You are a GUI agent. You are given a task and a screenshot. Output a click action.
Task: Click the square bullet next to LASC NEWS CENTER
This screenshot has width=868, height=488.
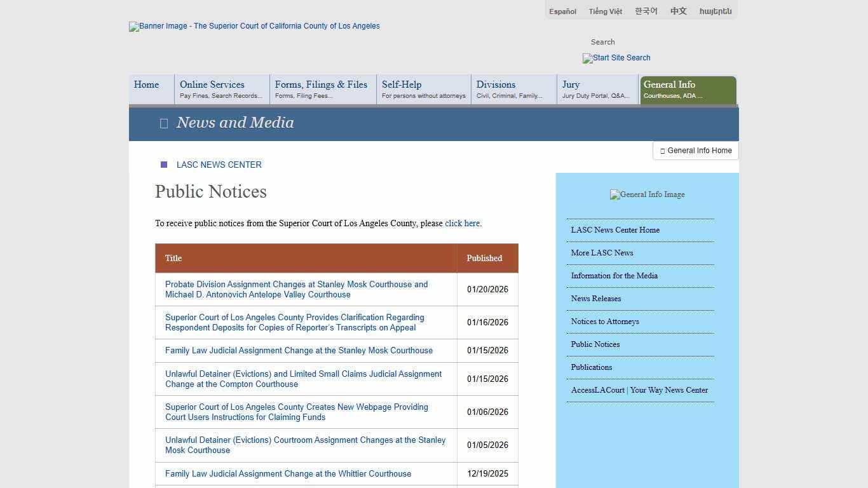tap(164, 165)
